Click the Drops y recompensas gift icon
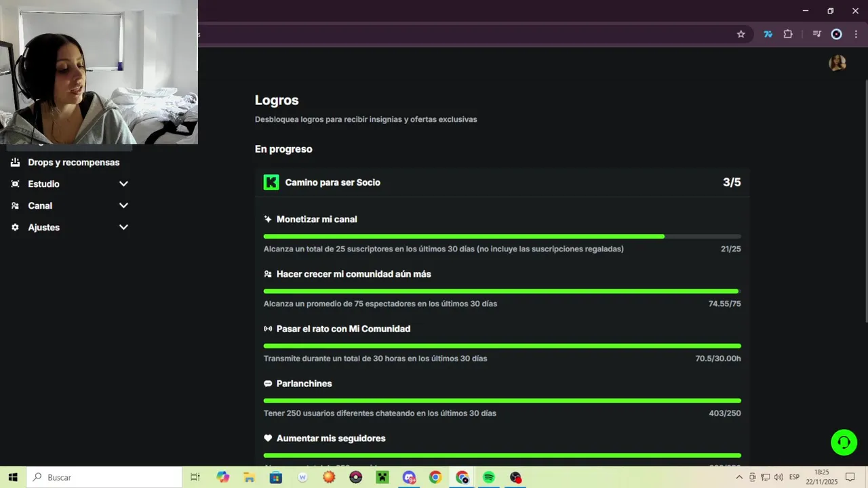 click(x=15, y=163)
